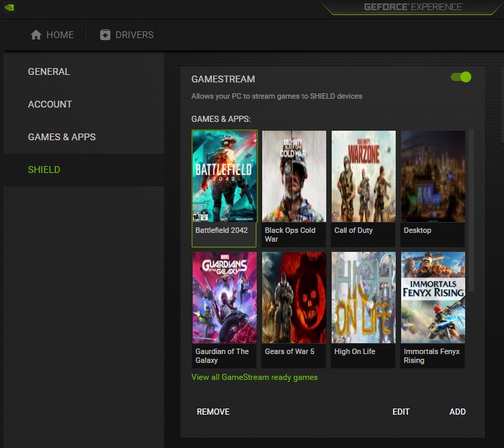Click the Drivers download icon
Viewport: 504px width, 448px height.
(x=105, y=35)
